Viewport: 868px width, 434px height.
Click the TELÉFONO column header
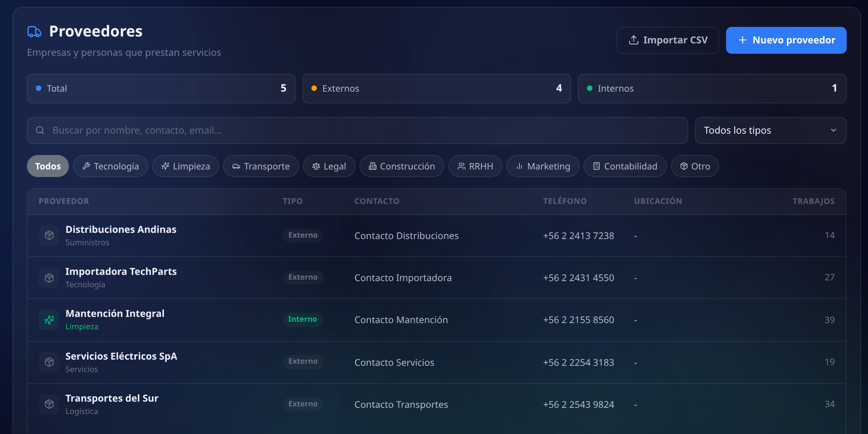pos(565,201)
